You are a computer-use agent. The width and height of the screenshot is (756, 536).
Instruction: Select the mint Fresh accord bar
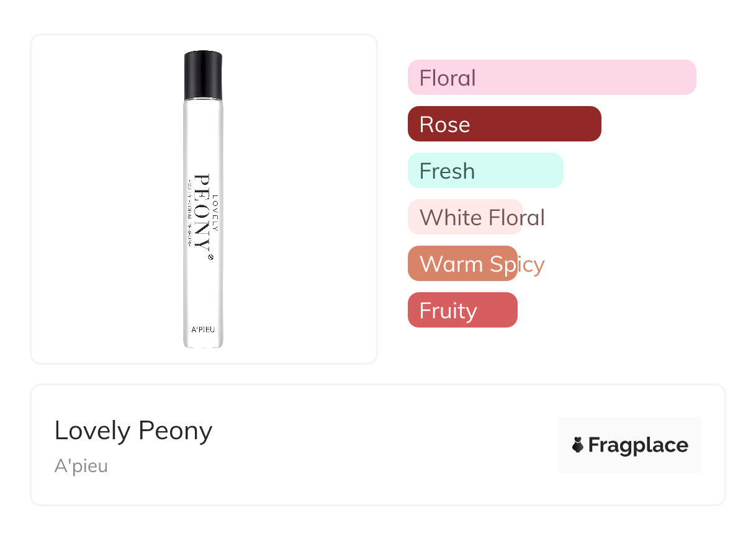(485, 171)
